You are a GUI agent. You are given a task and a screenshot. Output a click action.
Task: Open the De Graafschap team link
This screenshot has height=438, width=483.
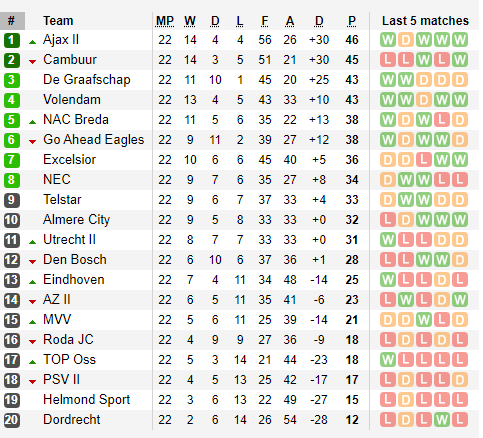click(x=87, y=80)
